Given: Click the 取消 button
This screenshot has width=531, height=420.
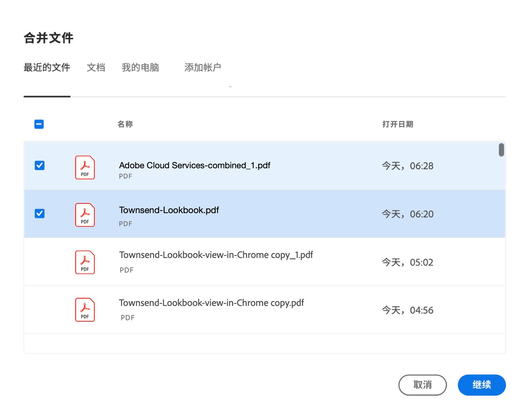Looking at the screenshot, I should point(422,385).
